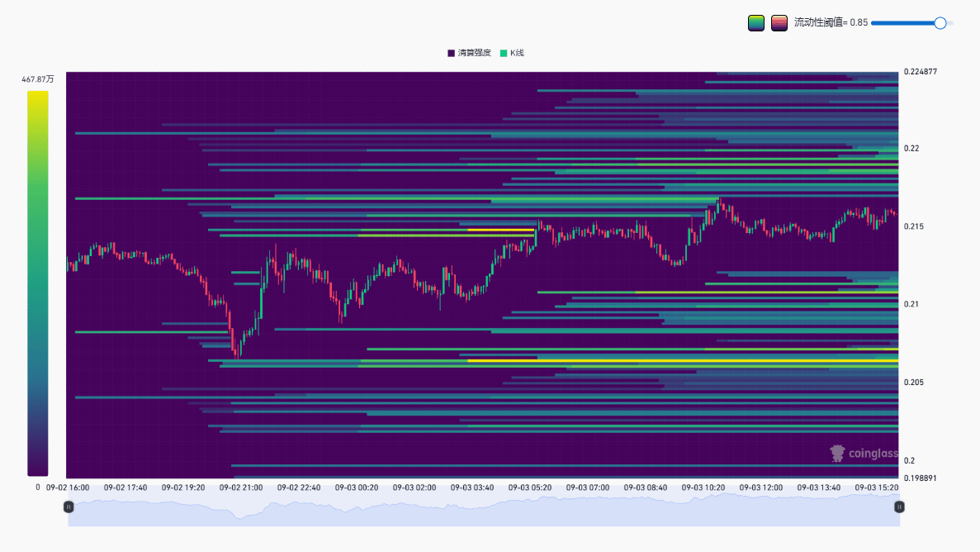This screenshot has height=552, width=980.
Task: Toggle the K线 legend series
Action: (512, 53)
